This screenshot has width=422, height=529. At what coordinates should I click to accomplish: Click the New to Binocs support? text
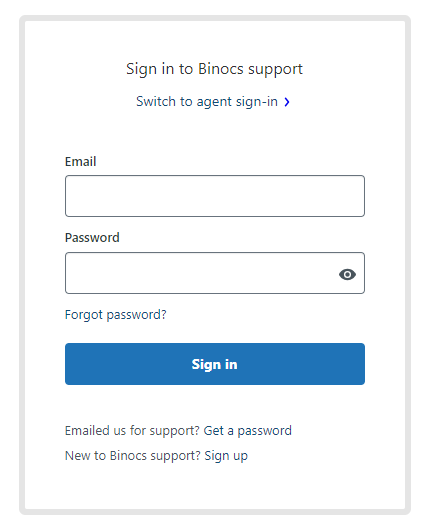point(133,456)
